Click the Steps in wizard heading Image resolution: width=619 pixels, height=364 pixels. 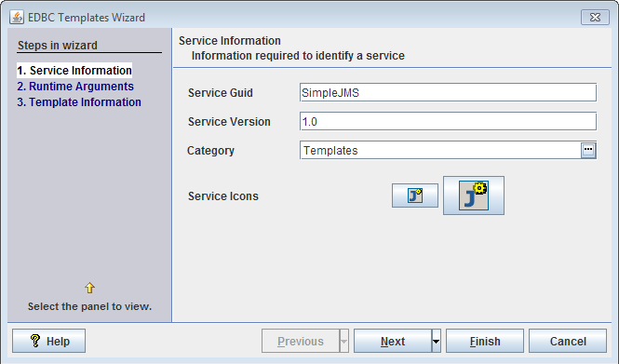coord(58,45)
